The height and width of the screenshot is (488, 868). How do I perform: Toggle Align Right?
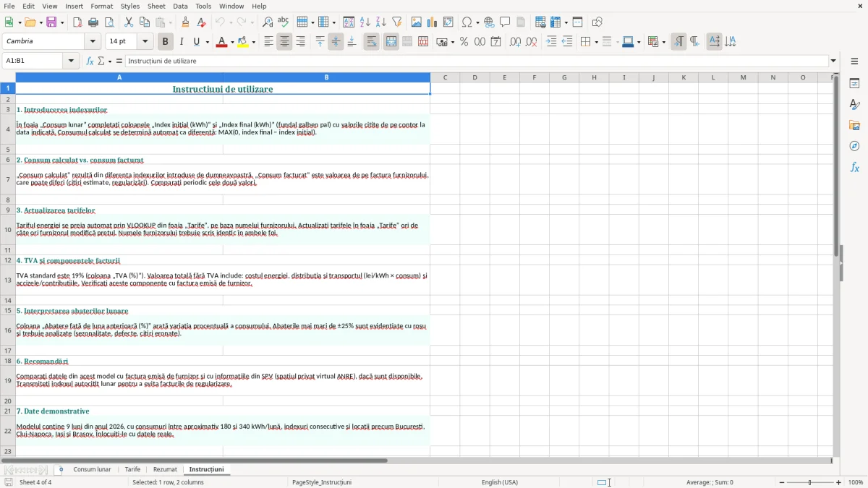[300, 42]
